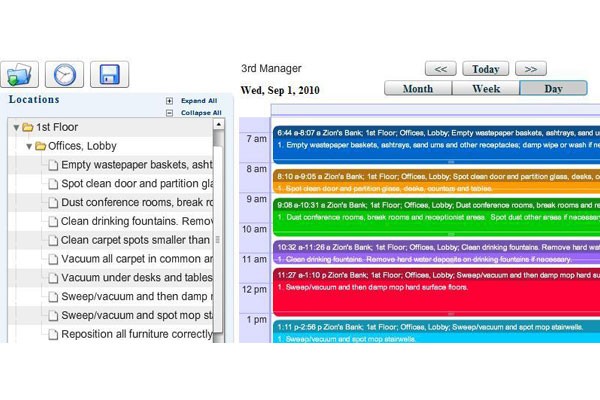Click the clock schedule icon
Viewport: 600px width, 400px height.
tap(65, 75)
